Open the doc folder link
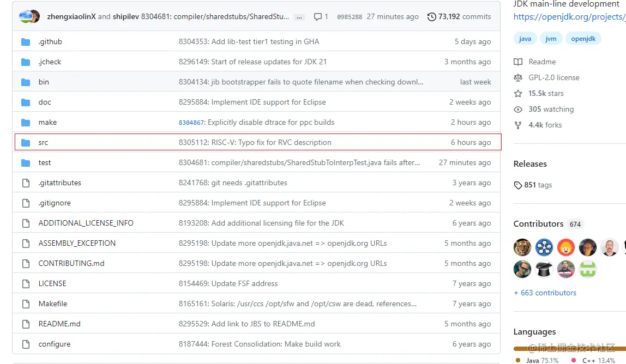Image resolution: width=626 pixels, height=364 pixels. (x=45, y=102)
